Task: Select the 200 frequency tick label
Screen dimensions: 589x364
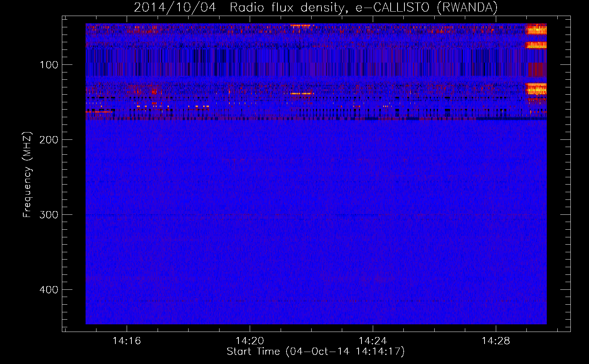Action: tap(49, 140)
